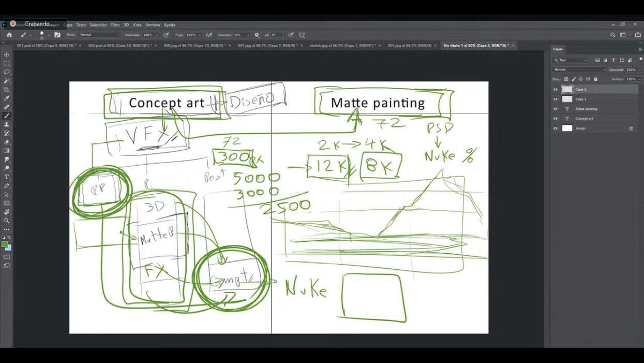Select the Lasso tool
Screen dimensions: 644x363
(7, 72)
